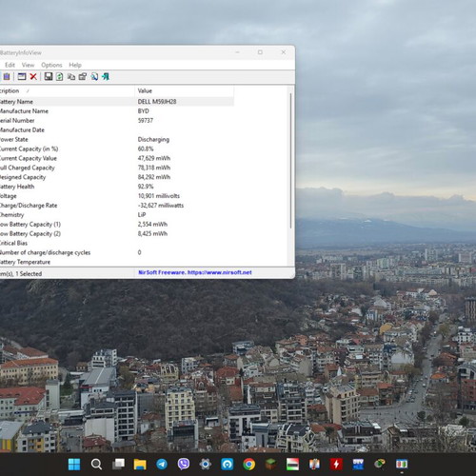Select the Full Charged Capacity row
Viewport: 476px width, 476px height.
coord(117,168)
